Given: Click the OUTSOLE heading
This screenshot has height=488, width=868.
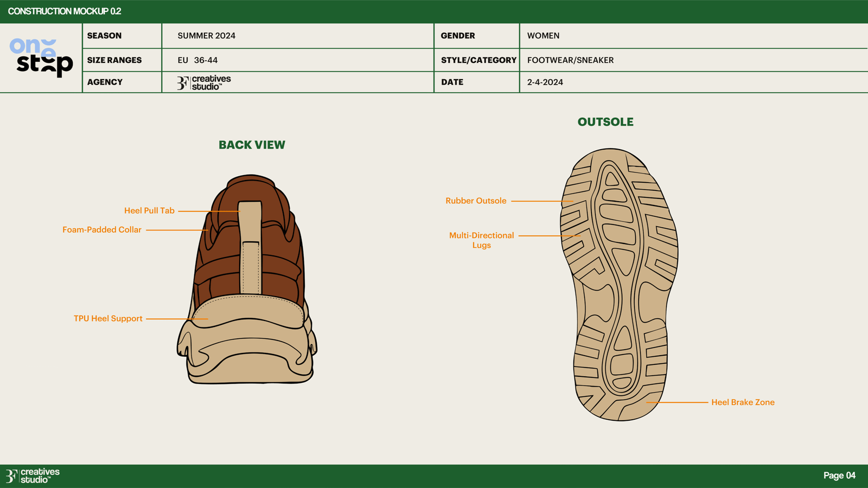Looking at the screenshot, I should click(x=605, y=122).
